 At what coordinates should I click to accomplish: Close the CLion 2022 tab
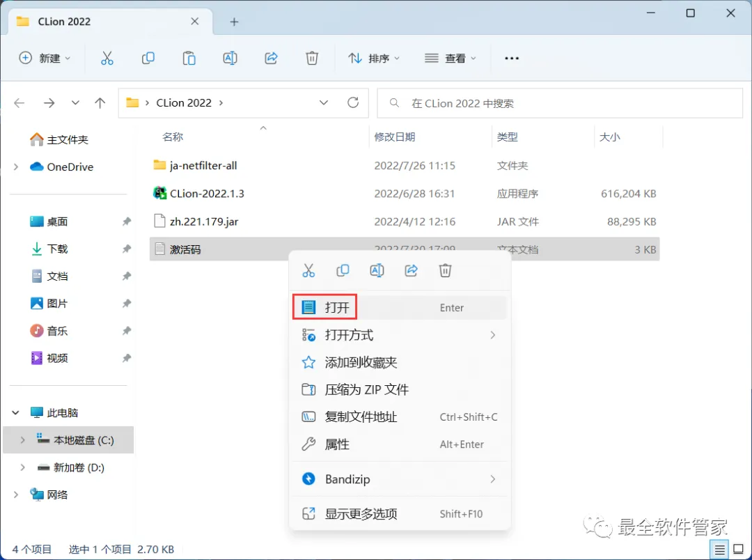click(x=195, y=21)
